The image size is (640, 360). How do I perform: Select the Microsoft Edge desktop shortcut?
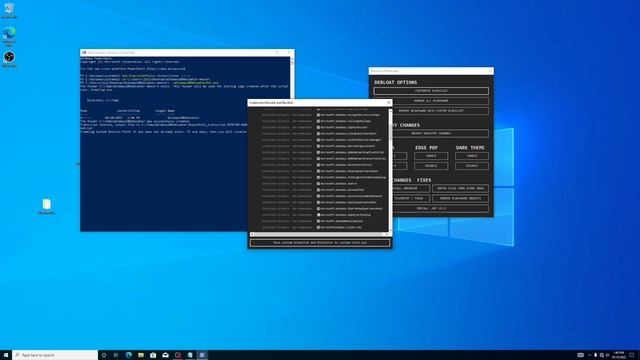point(9,36)
